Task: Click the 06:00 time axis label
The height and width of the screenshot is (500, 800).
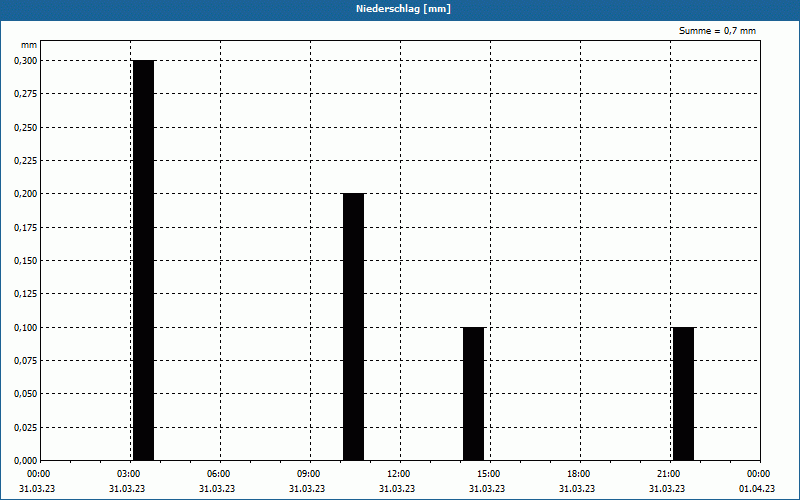Action: pyautogui.click(x=218, y=474)
